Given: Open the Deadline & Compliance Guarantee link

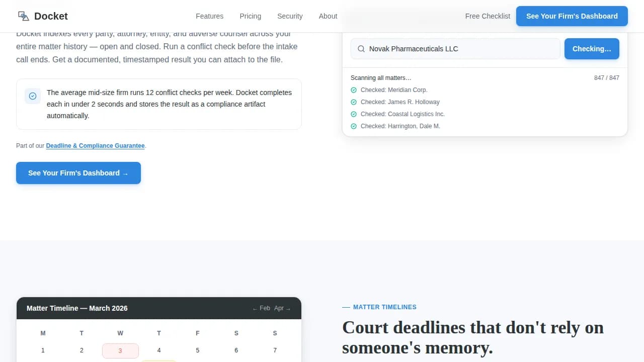Looking at the screenshot, I should pos(95,145).
